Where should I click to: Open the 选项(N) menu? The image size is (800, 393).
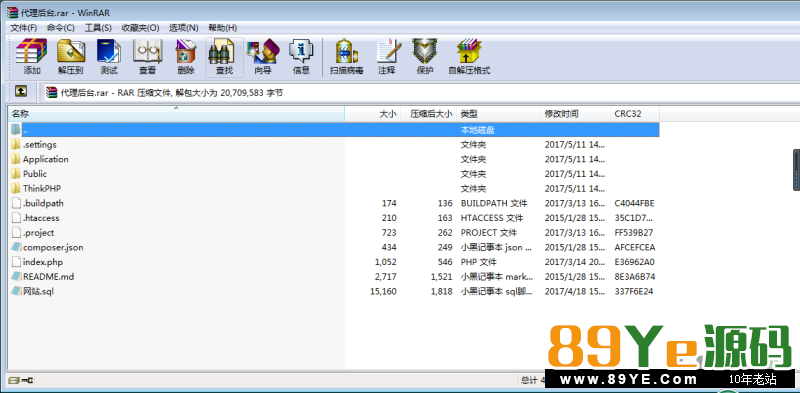[184, 28]
